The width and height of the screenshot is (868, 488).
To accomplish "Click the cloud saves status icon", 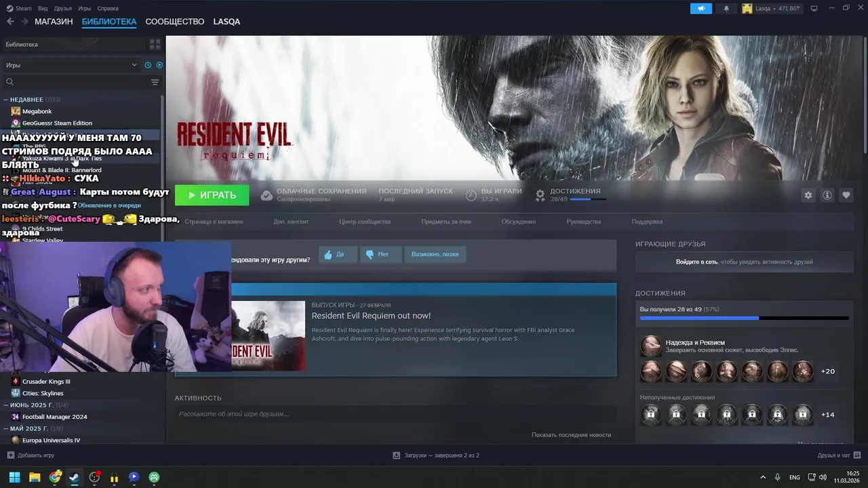I will coord(267,195).
